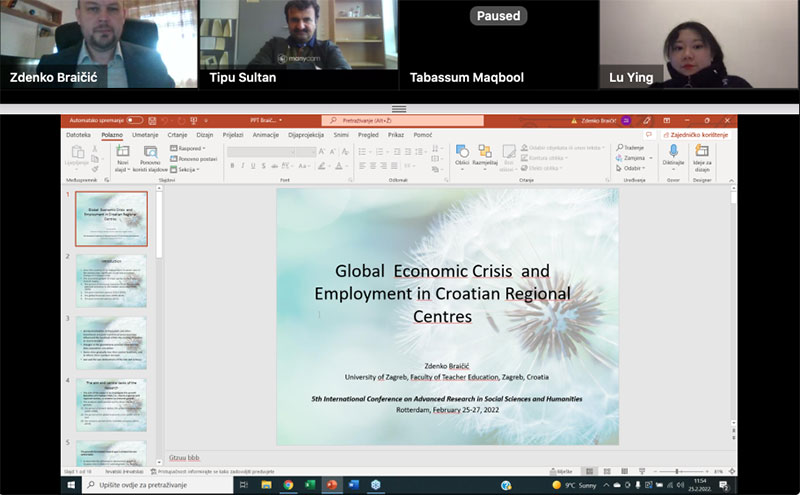The height and width of the screenshot is (495, 800).
Task: Open the Umetanje ribbon tab
Action: [145, 134]
